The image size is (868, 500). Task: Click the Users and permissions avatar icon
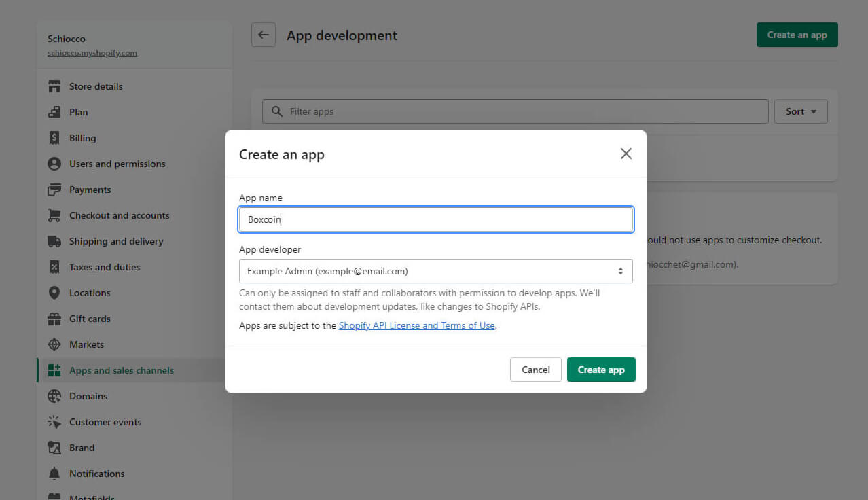(54, 164)
